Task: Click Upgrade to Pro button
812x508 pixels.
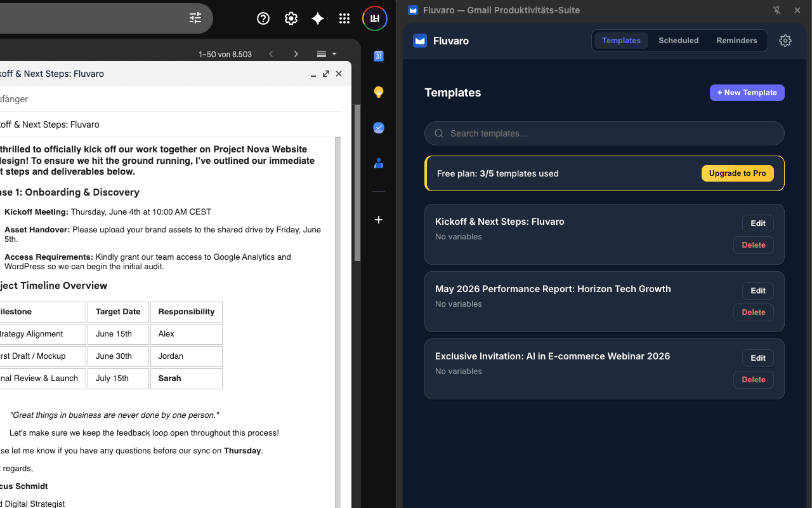Action: coord(737,173)
